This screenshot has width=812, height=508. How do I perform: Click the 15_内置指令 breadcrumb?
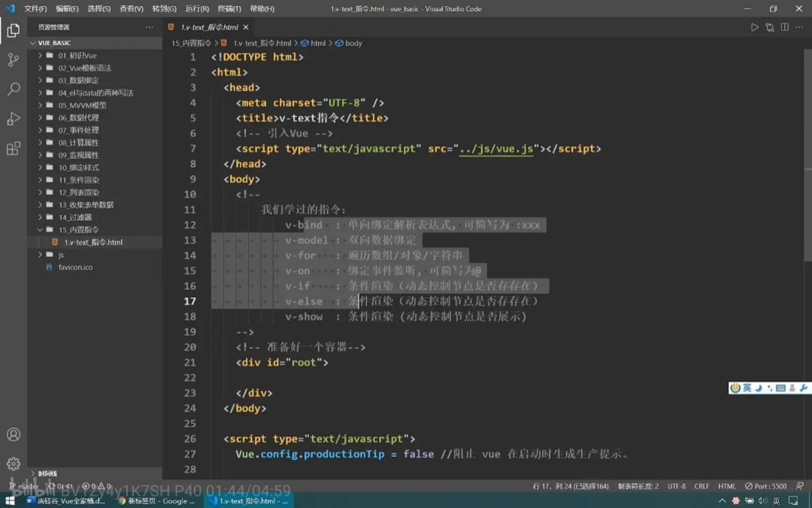[192, 43]
